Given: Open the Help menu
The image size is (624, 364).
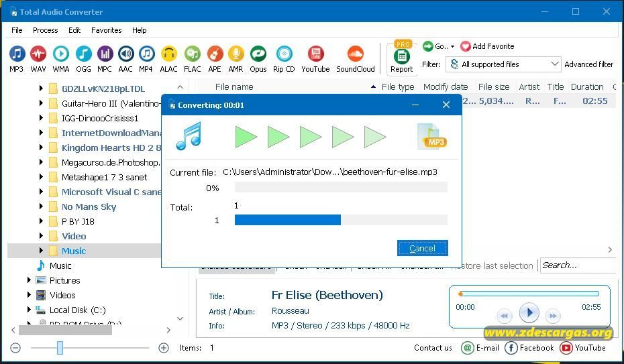Looking at the screenshot, I should tap(140, 30).
